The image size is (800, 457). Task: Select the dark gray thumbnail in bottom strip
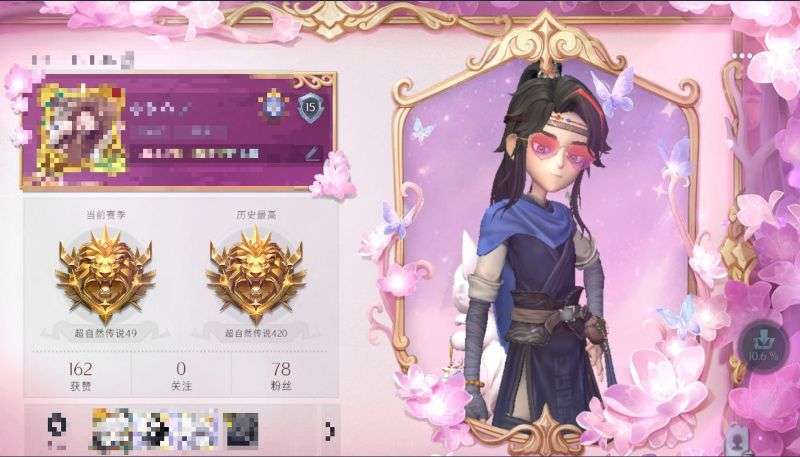[x=240, y=430]
